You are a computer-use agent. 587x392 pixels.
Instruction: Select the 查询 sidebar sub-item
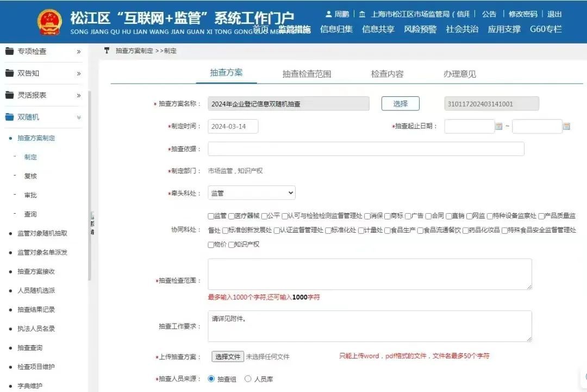(30, 214)
